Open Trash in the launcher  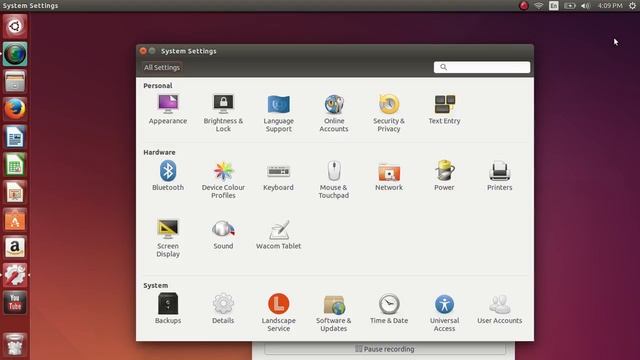pos(15,345)
